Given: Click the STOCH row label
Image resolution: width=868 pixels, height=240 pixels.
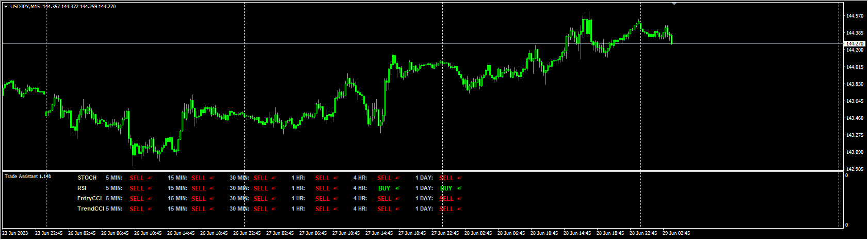Looking at the screenshot, I should (x=87, y=178).
